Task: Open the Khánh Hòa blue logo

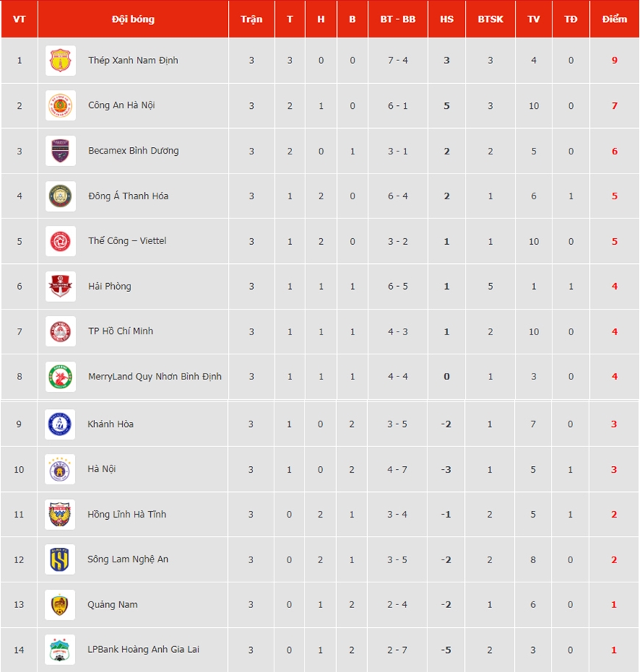Action: pyautogui.click(x=60, y=424)
